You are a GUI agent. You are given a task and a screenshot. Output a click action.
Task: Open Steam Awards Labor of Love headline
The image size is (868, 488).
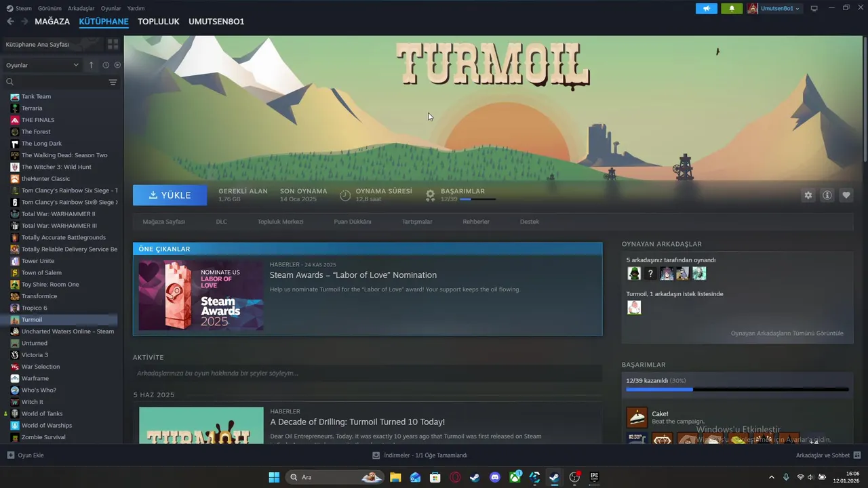(x=353, y=275)
